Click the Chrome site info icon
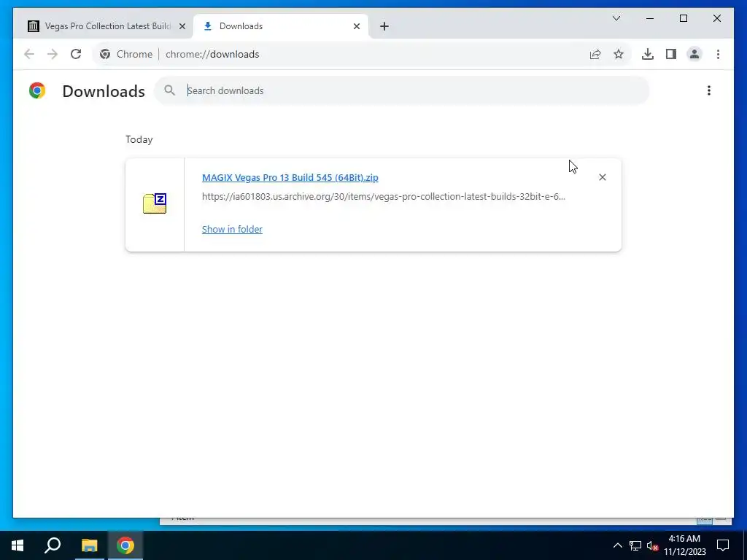This screenshot has height=560, width=747. [x=105, y=54]
